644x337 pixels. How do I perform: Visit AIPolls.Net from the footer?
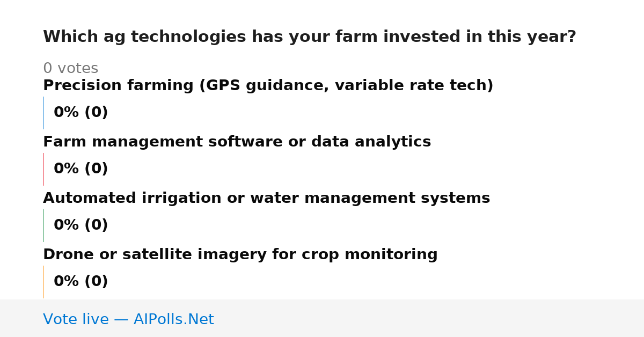click(173, 320)
